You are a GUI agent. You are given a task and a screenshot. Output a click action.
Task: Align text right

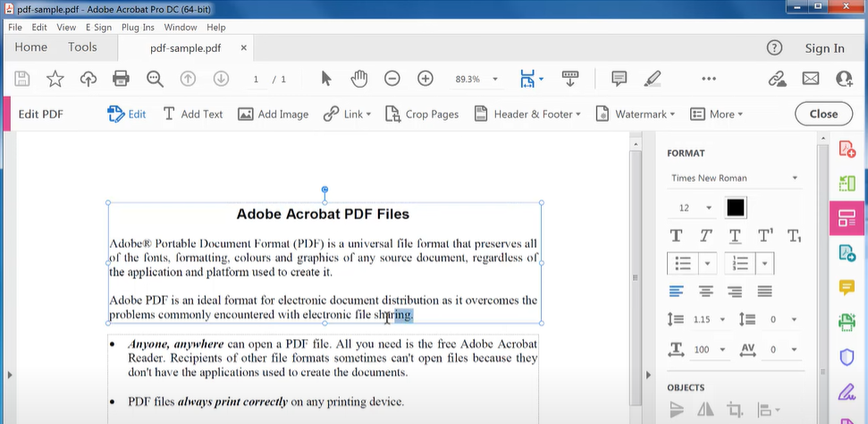click(x=735, y=291)
